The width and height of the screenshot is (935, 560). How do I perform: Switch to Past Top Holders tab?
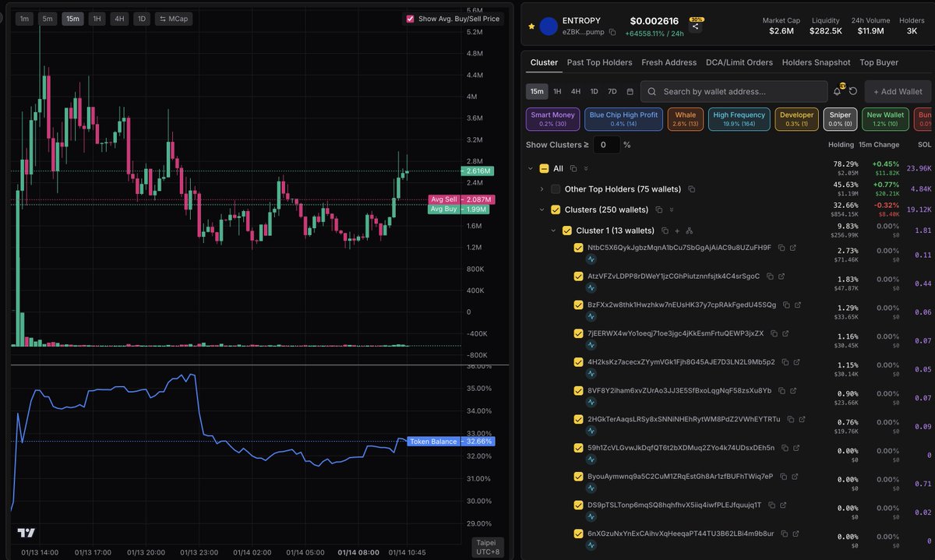[599, 62]
